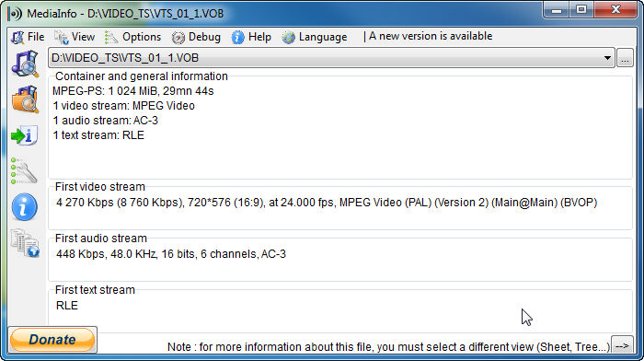Open the Language menu
This screenshot has width=644, height=361.
315,37
